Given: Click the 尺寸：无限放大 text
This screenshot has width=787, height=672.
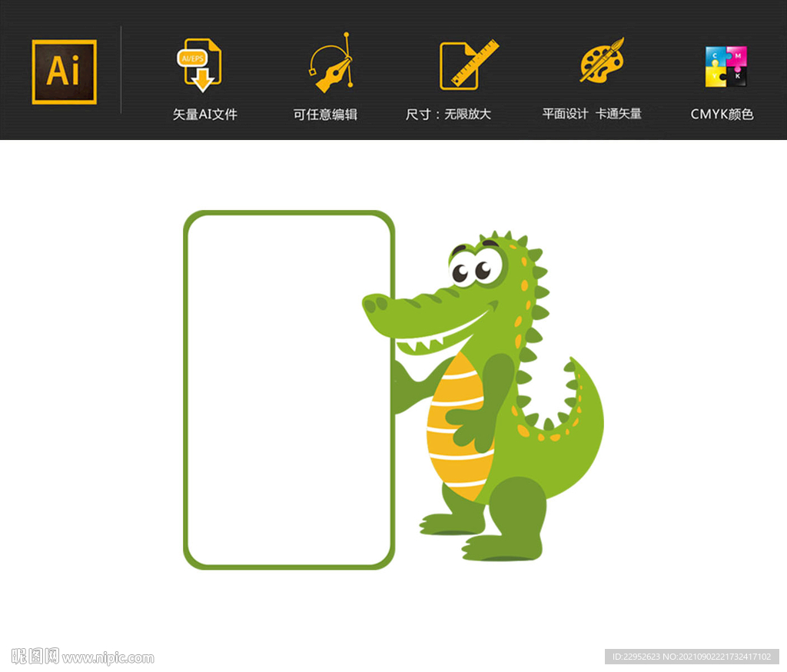Looking at the screenshot, I should pyautogui.click(x=448, y=115).
